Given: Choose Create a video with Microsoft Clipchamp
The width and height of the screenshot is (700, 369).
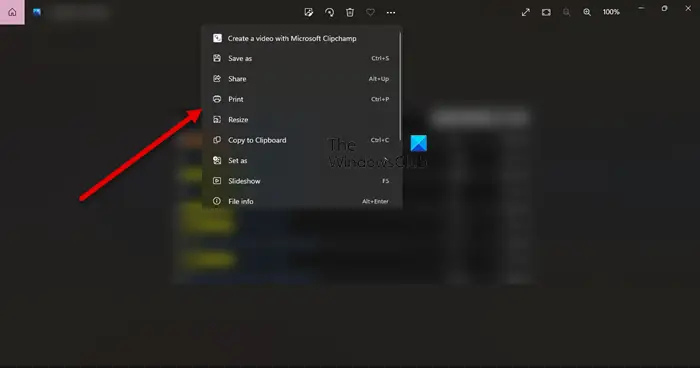Looking at the screenshot, I should coord(302,38).
